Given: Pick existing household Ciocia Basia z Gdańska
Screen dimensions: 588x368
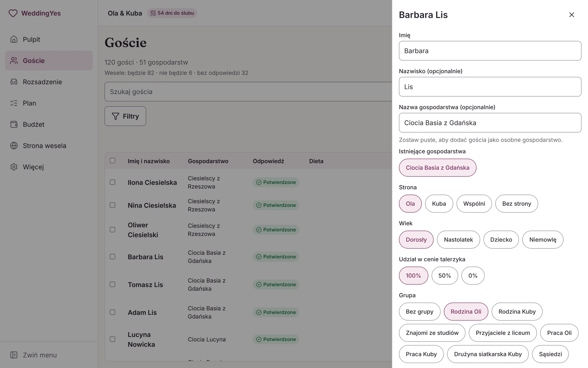Looking at the screenshot, I should tap(437, 168).
